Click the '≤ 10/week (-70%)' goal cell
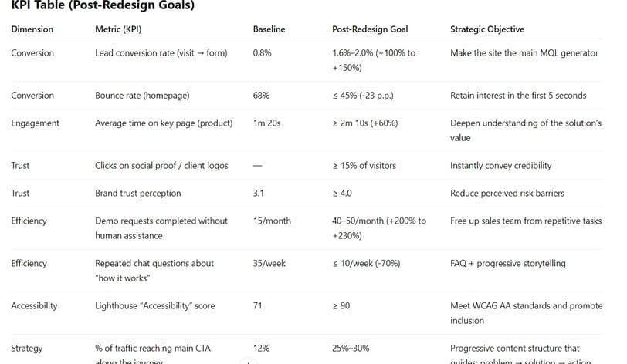 click(366, 263)
